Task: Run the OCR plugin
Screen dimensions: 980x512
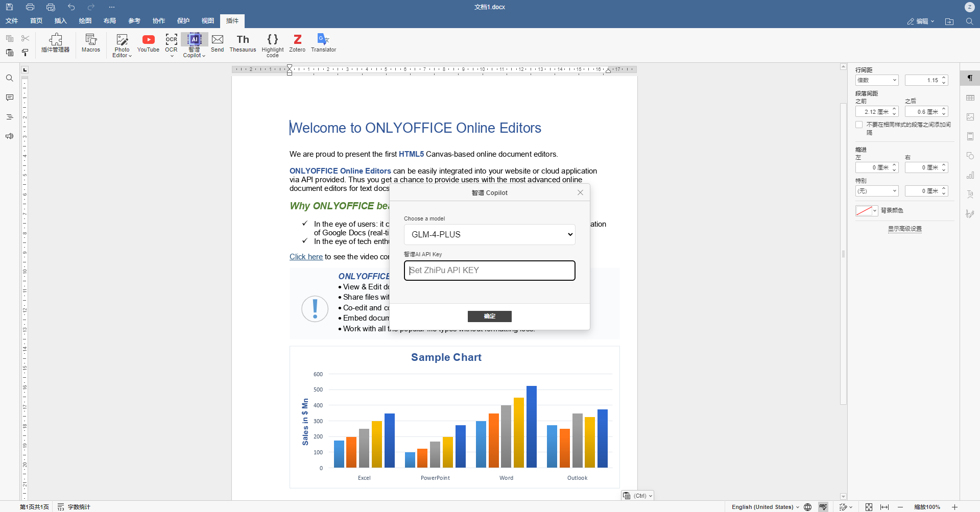Action: (x=172, y=45)
